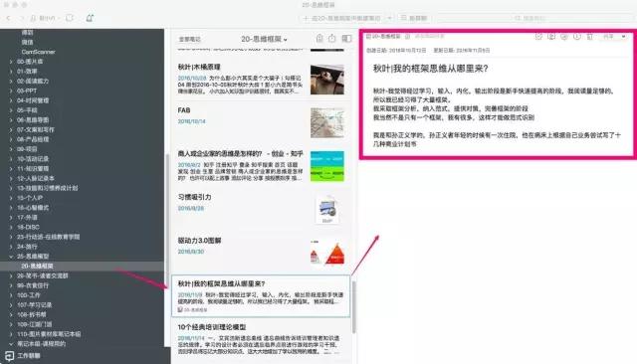
Task: Click the sync icon in the toolbar
Action: coord(70,18)
